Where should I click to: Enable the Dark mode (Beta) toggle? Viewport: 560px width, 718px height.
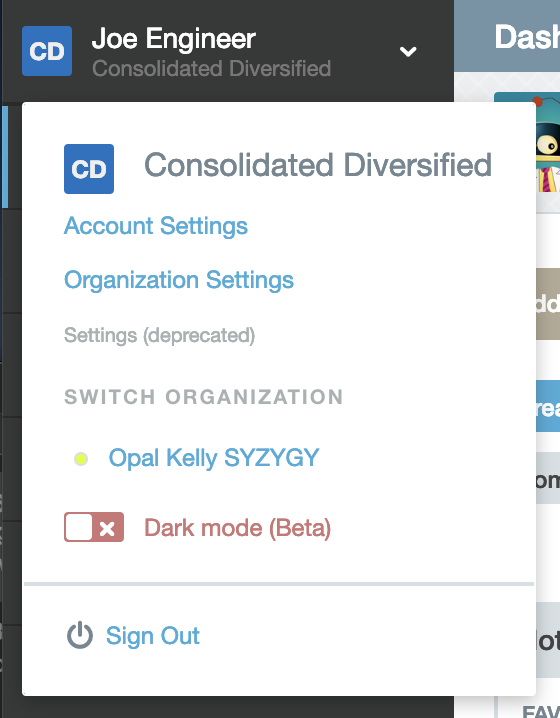pos(94,527)
